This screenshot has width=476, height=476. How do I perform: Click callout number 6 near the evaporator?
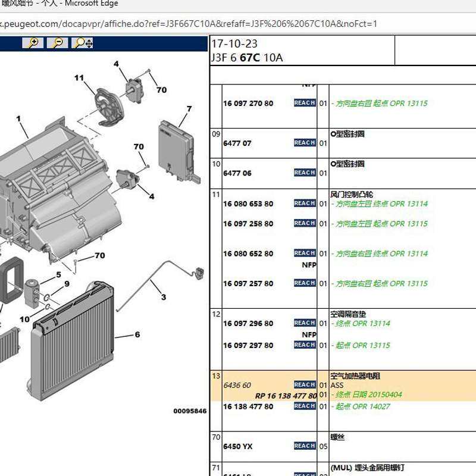coord(137,334)
